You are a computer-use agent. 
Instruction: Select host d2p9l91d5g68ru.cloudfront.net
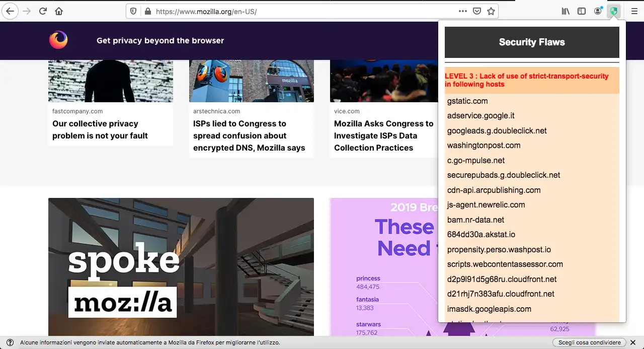pos(502,280)
